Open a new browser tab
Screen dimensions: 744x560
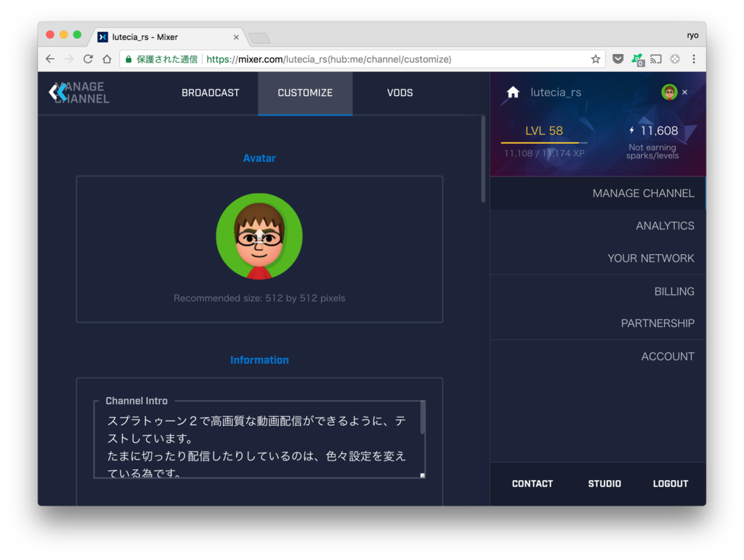pyautogui.click(x=259, y=38)
